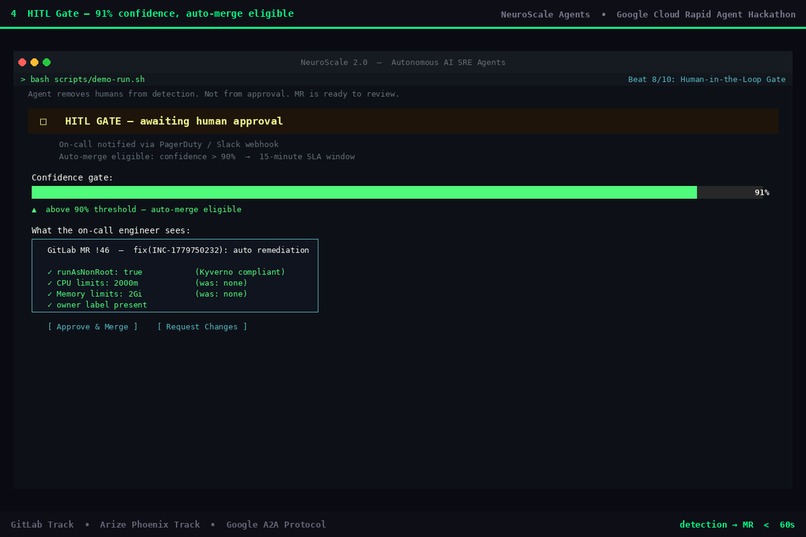Click 'Beat 8/10: Human-in-the-Loop Gate' label

point(707,79)
